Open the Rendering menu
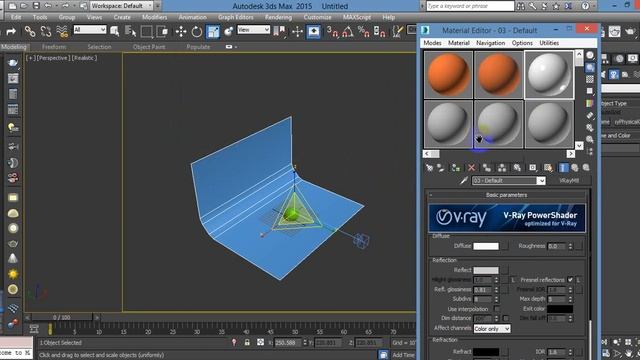Viewport: 640px width, 360px height. point(278,17)
